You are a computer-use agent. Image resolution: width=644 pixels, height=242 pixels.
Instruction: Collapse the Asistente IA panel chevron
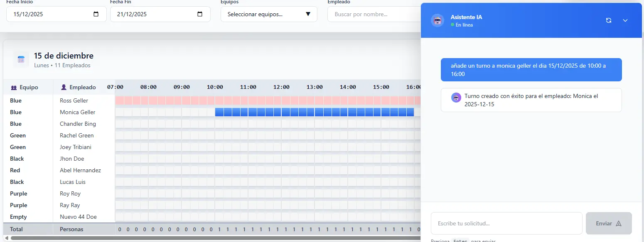[625, 20]
